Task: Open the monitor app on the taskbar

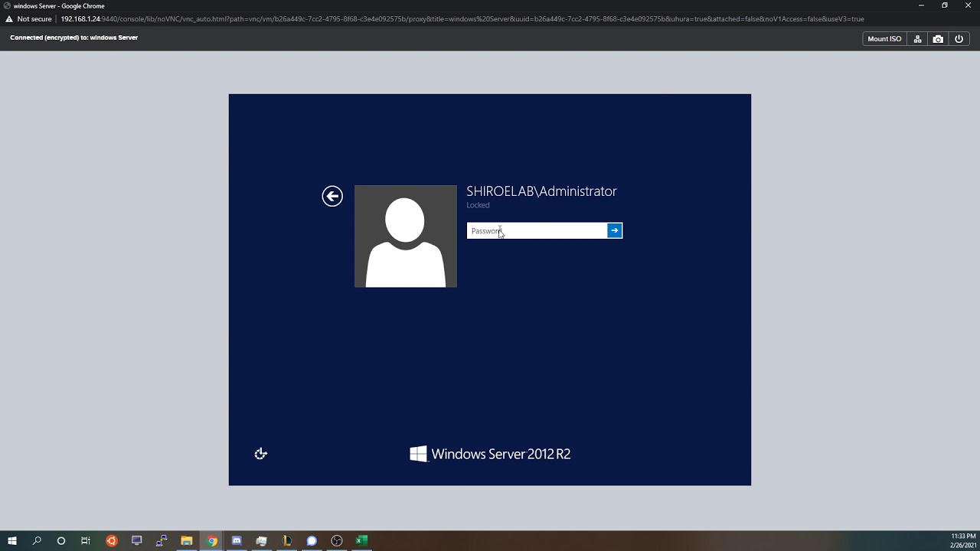Action: (x=136, y=541)
